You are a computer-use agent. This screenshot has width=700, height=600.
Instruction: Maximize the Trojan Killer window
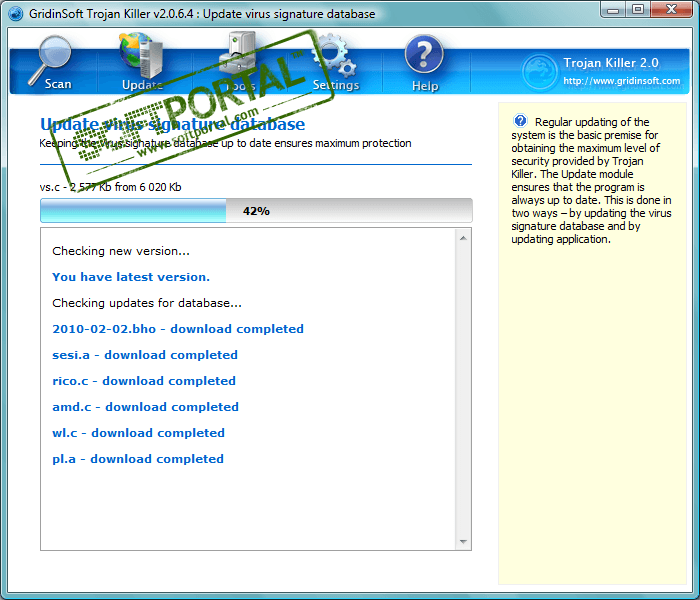pos(638,9)
